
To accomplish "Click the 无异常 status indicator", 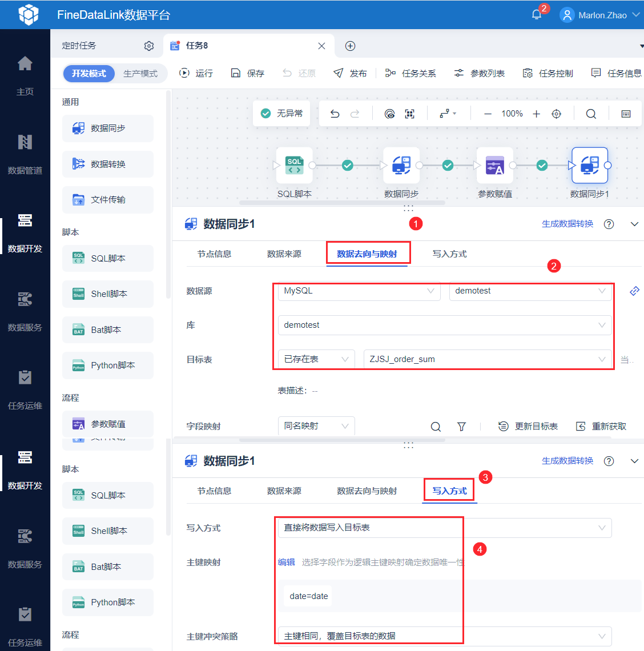I will coord(281,113).
